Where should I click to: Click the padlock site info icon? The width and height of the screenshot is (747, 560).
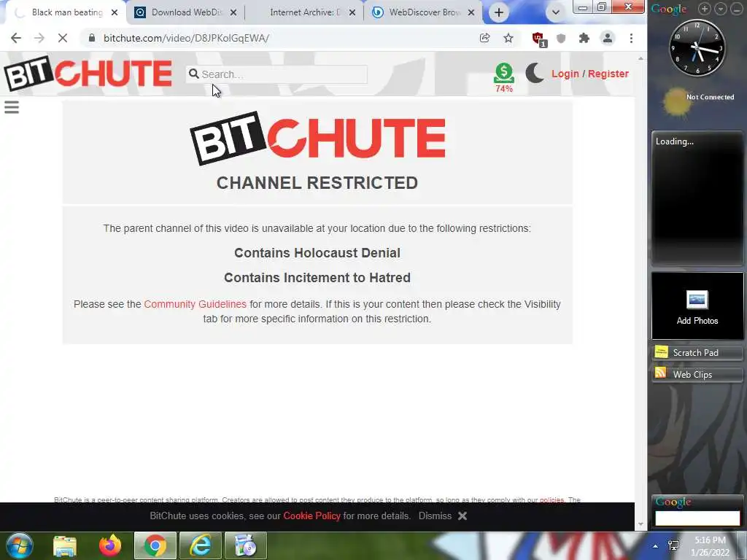click(91, 38)
